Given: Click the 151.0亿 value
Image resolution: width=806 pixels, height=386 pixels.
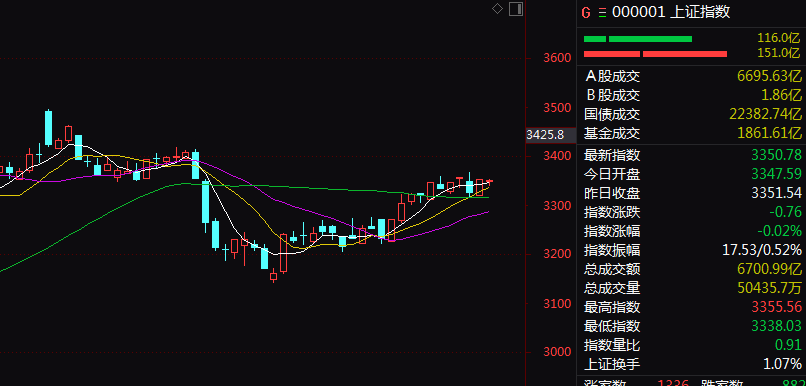Looking at the screenshot, I should [x=779, y=53].
